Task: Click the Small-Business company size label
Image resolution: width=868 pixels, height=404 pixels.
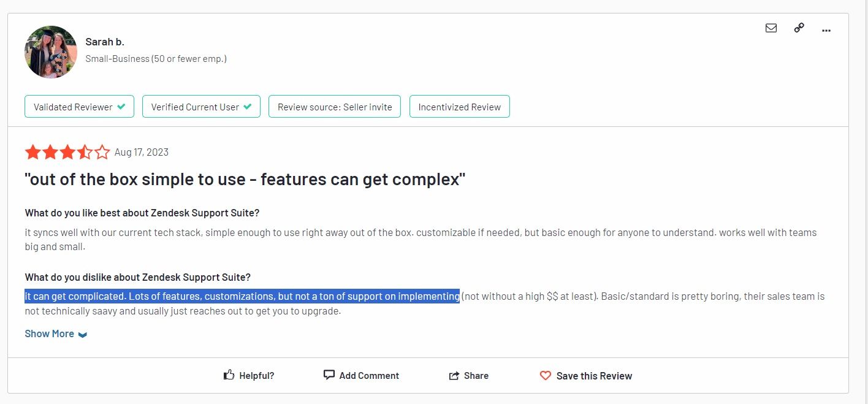Action: [x=156, y=59]
